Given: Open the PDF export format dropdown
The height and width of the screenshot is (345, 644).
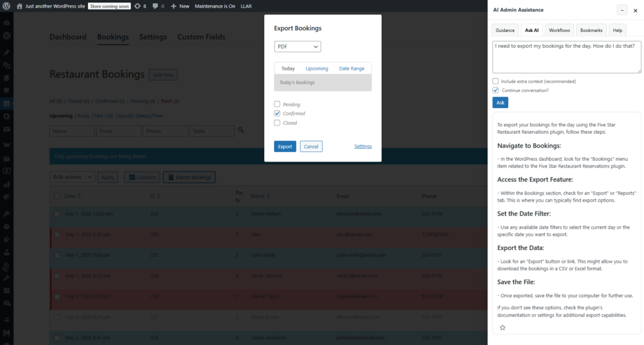Looking at the screenshot, I should [297, 47].
